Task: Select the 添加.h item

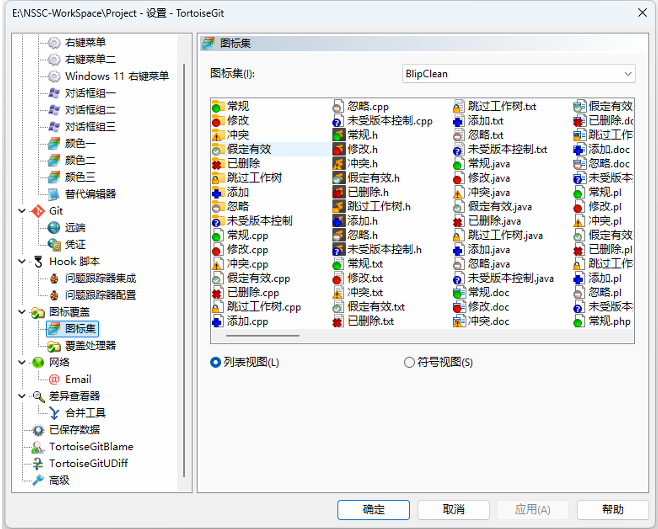Action: tap(355, 221)
